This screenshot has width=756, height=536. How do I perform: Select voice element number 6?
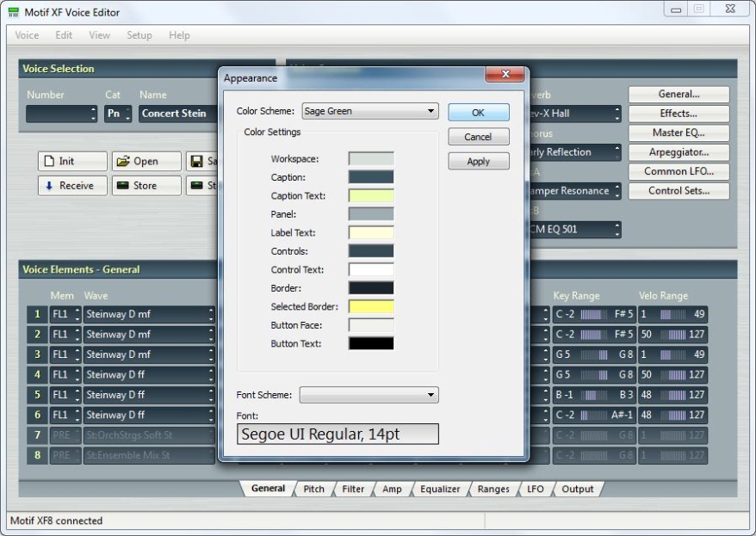[x=37, y=416]
